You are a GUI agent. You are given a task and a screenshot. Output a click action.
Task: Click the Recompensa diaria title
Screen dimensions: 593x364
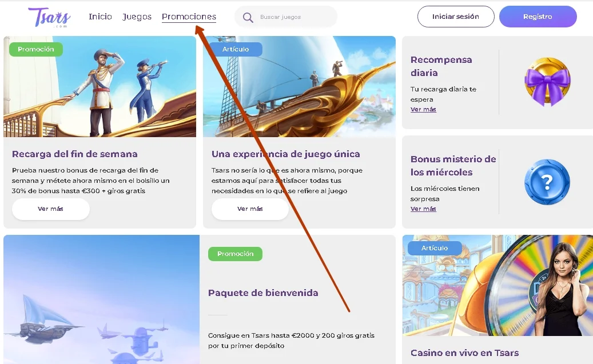pyautogui.click(x=441, y=66)
